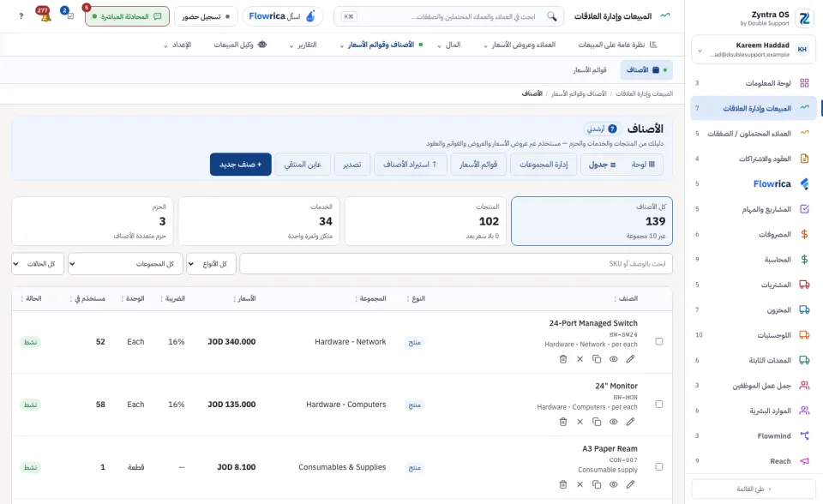The image size is (823, 504).
Task: Click the SKU search input field
Action: [455, 263]
